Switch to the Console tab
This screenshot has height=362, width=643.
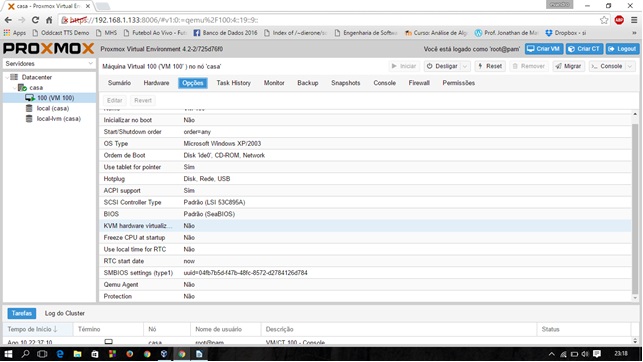385,83
